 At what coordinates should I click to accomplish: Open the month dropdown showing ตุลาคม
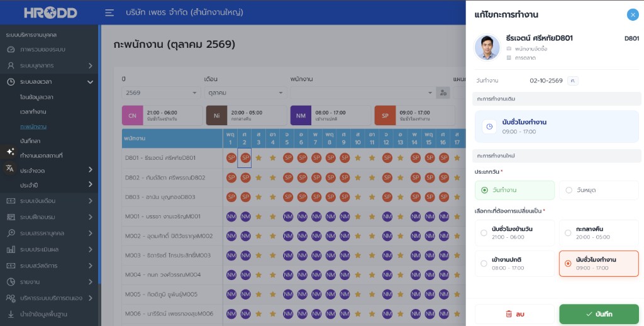pos(245,93)
